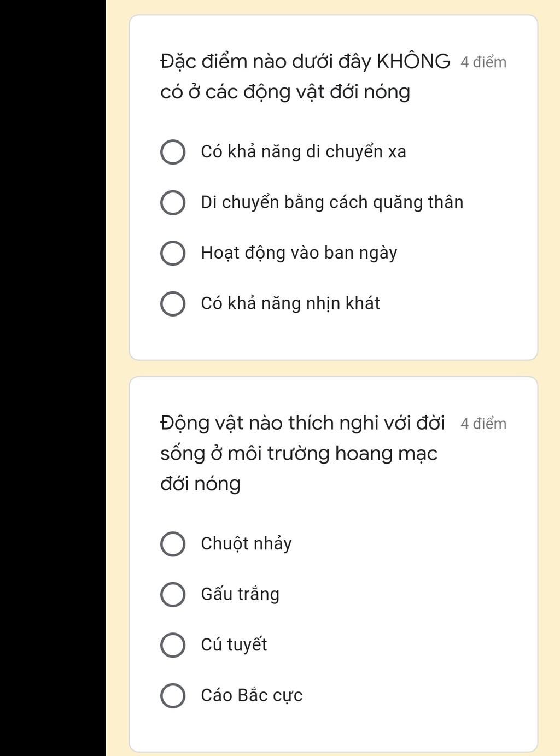Screen dimensions: 560x756
Task: Select the 'Hoạt động vào ban ngày' radio button
Action: pyautogui.click(x=173, y=254)
